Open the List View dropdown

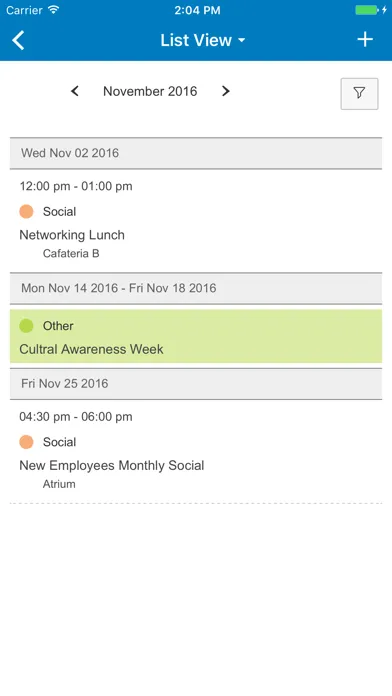202,40
